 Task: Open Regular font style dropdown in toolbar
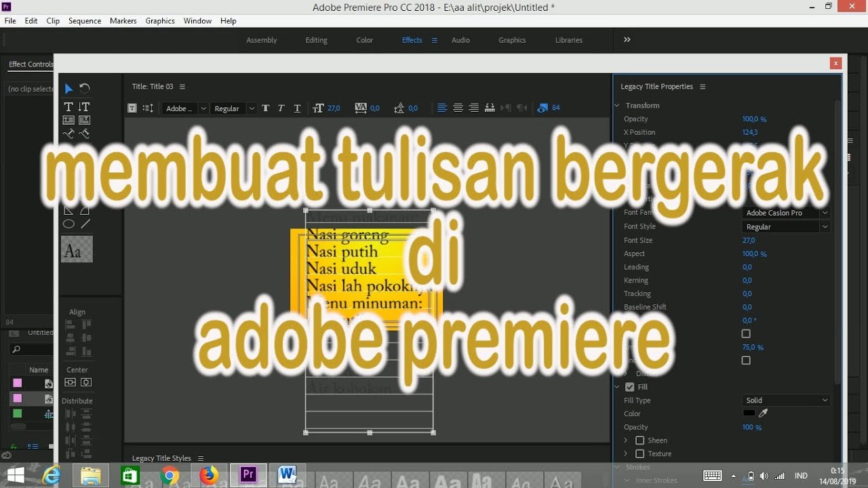(x=233, y=108)
